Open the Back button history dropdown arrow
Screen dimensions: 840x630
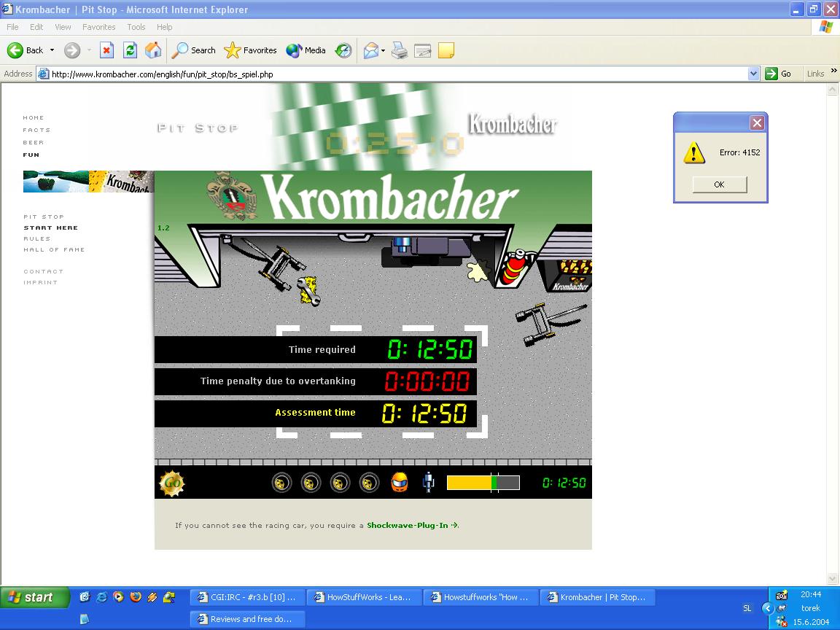click(52, 50)
